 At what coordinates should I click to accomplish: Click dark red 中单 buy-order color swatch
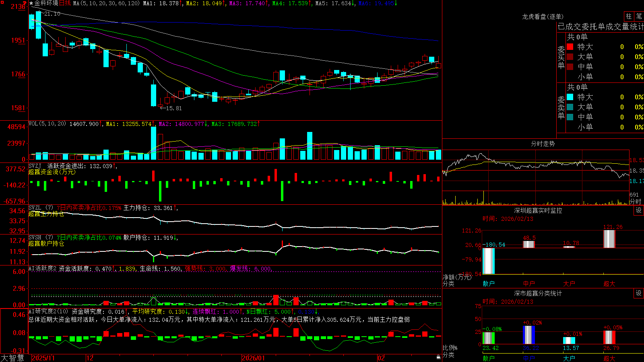pos(570,67)
